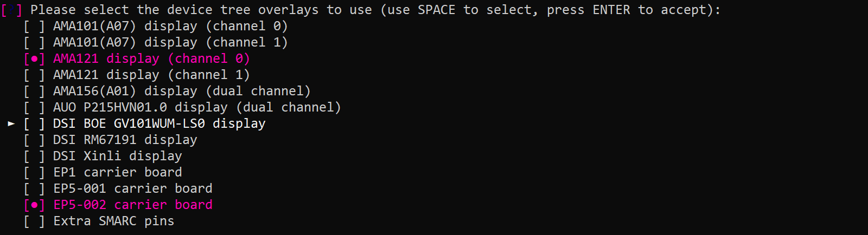Click the EP1 carrier board label
This screenshot has height=235, width=868.
coord(118,172)
